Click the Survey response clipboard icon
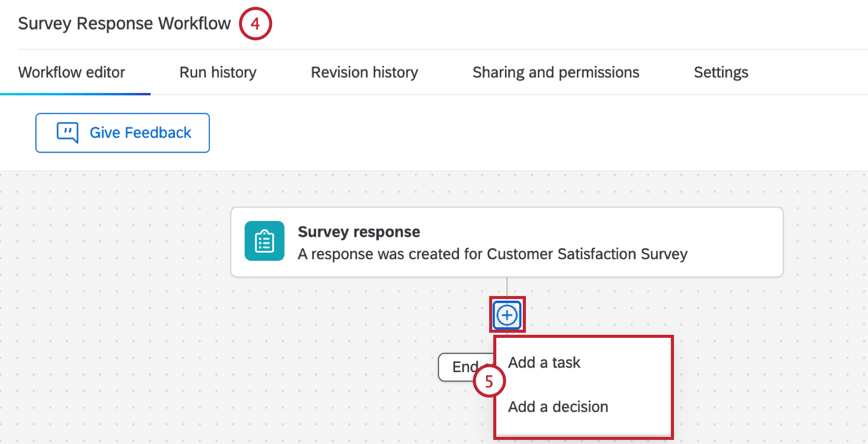 click(x=264, y=241)
